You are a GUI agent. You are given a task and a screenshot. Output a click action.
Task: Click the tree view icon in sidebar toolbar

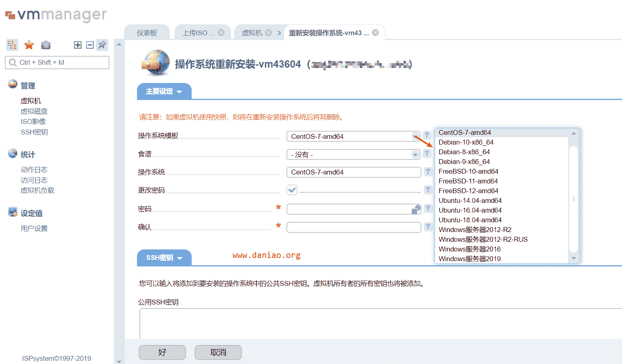(12, 45)
